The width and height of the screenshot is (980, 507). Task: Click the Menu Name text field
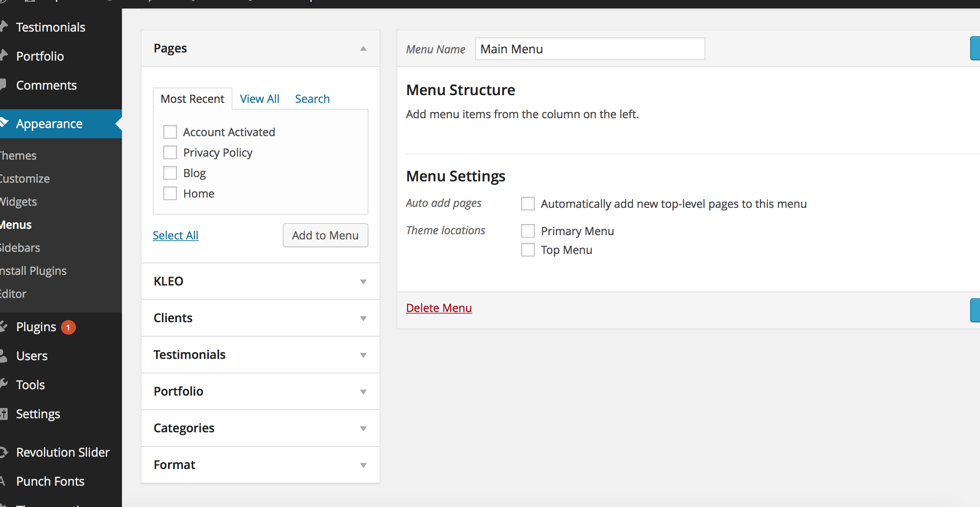(590, 49)
